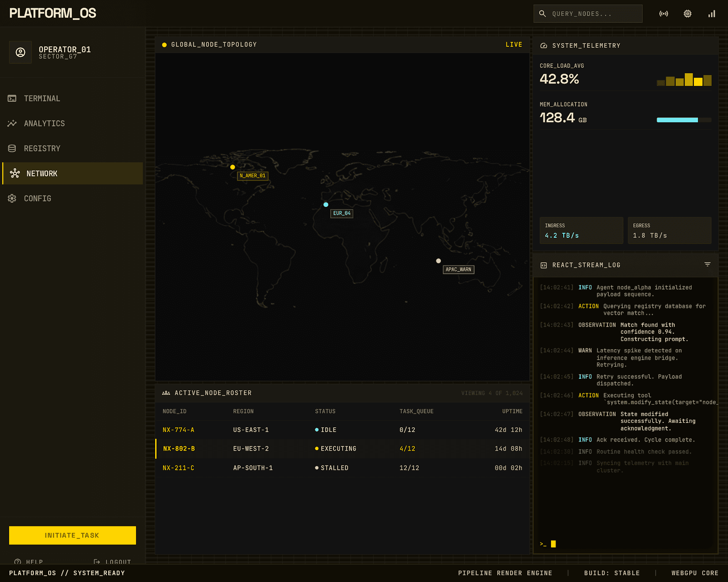This screenshot has height=582, width=728.
Task: Click the QUERY_NODES search field
Action: coord(588,14)
